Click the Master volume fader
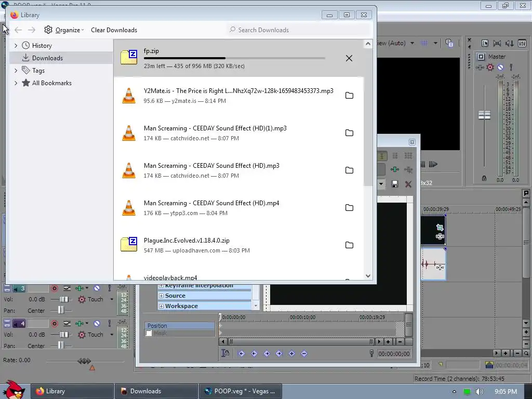Image resolution: width=532 pixels, height=399 pixels. click(x=484, y=115)
